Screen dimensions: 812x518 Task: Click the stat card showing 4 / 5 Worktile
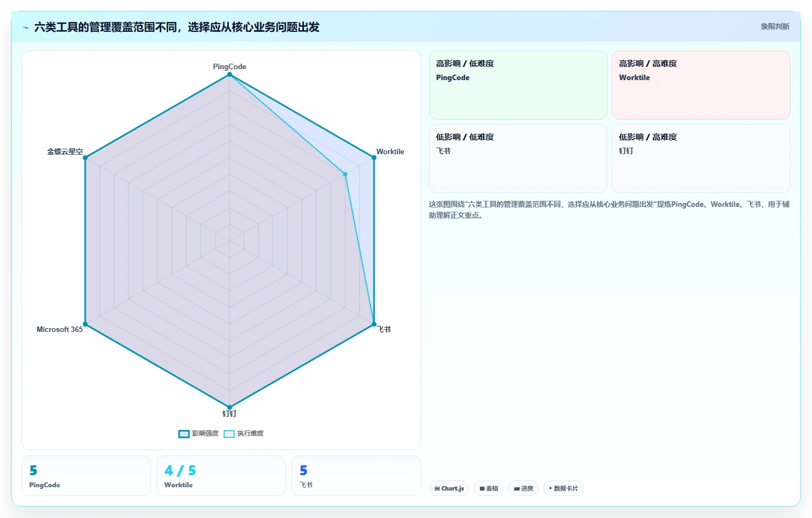coord(221,476)
